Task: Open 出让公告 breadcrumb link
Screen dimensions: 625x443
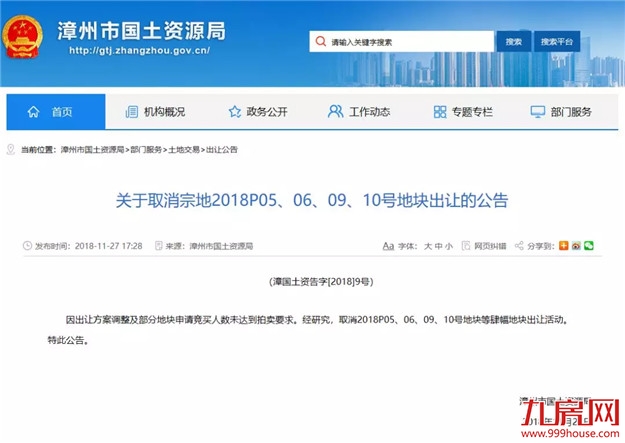Action: coord(222,150)
